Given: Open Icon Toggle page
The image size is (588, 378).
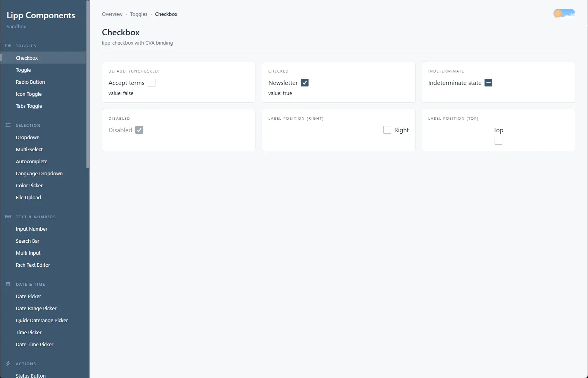Looking at the screenshot, I should [43, 94].
